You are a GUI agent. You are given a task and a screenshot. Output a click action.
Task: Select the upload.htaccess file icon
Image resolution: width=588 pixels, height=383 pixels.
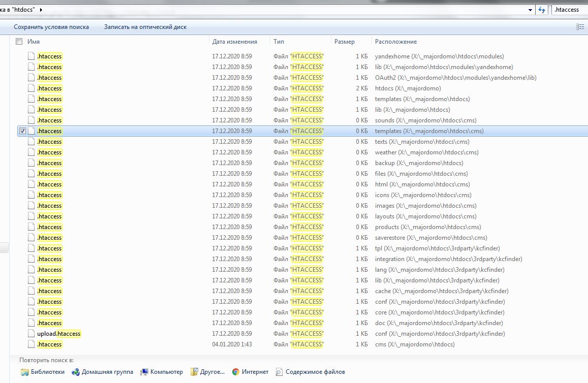(32, 334)
